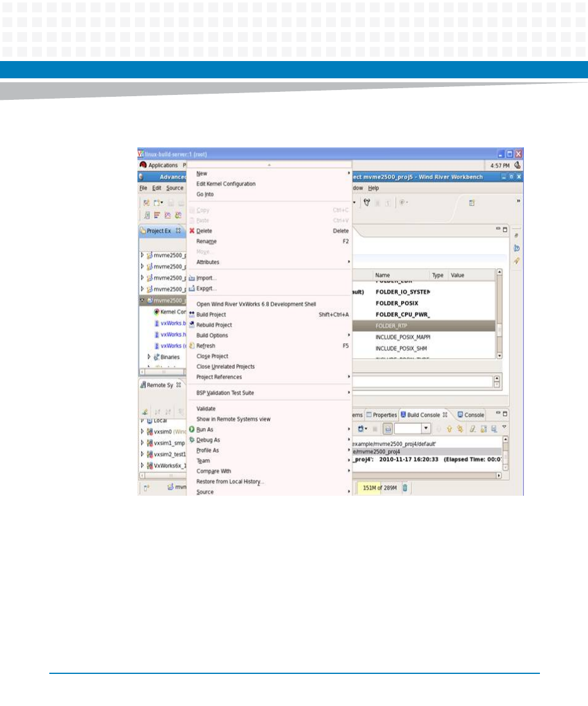Click the 151M of 289M heap status
588x706 pixels.
(x=380, y=488)
